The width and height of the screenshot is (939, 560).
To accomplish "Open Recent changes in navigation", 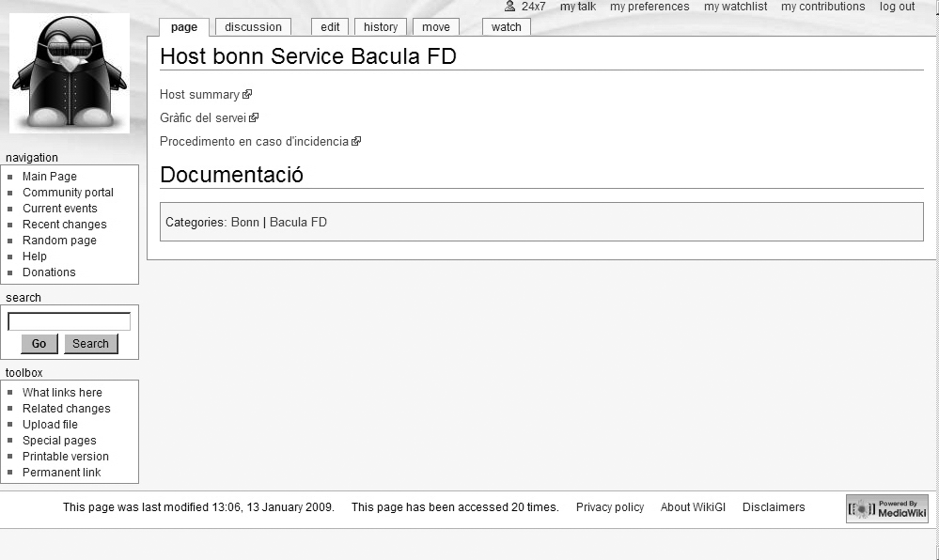I will 64,225.
